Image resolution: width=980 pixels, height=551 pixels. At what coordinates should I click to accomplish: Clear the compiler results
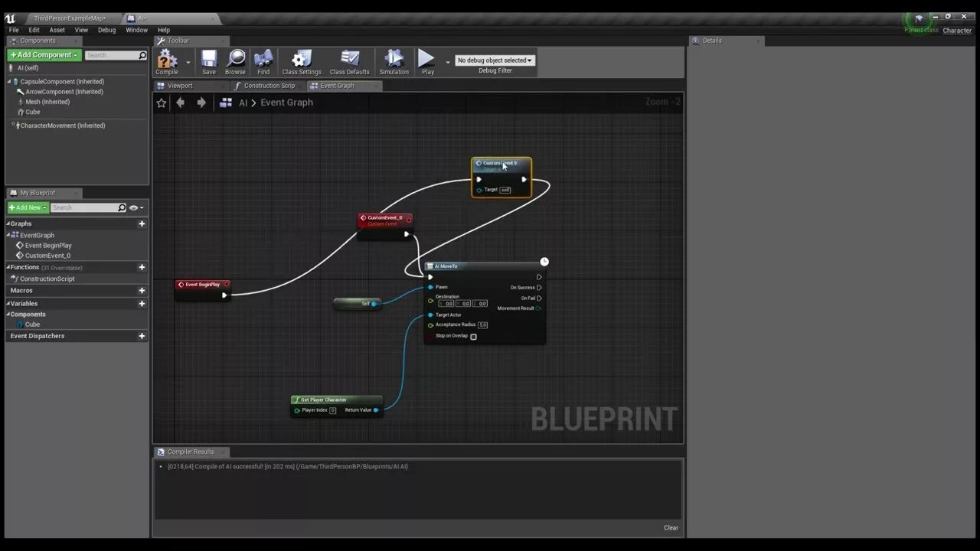point(671,527)
